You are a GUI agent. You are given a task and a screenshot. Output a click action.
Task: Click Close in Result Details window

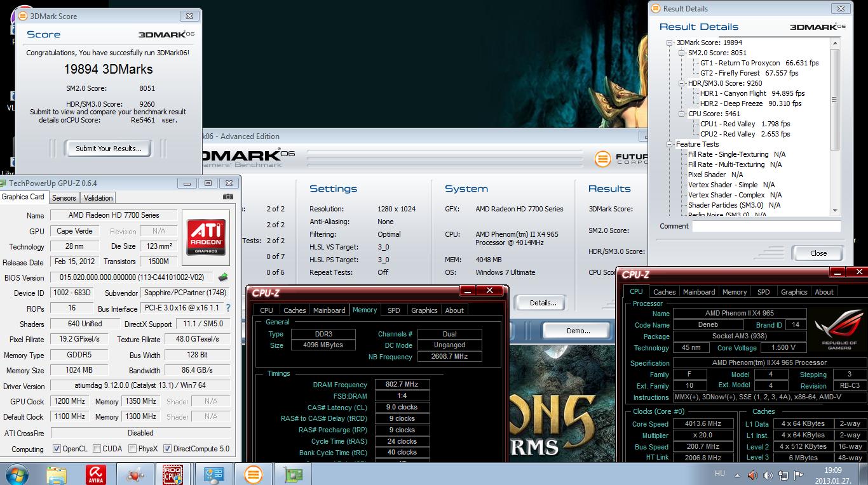[x=818, y=253]
